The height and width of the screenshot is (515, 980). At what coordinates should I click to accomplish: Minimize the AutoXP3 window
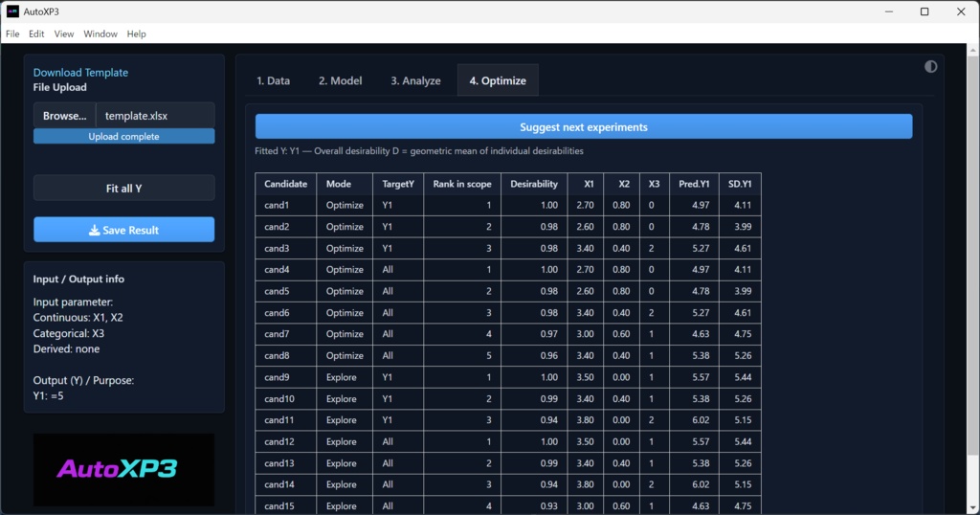[889, 11]
